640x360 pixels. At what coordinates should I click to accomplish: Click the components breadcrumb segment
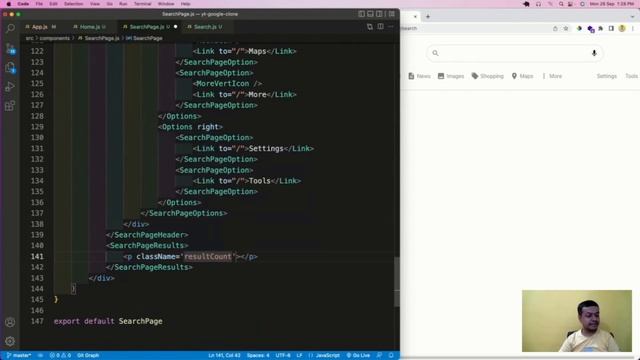pyautogui.click(x=55, y=38)
